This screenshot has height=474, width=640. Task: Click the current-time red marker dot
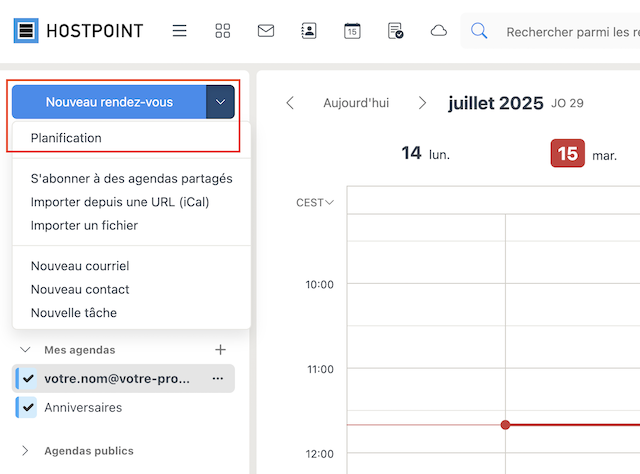tap(505, 425)
